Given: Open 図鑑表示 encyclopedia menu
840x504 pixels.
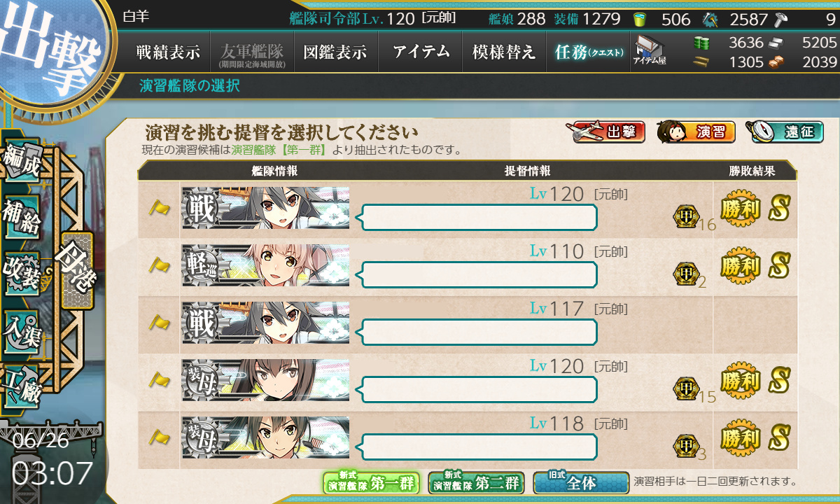Looking at the screenshot, I should 335,52.
